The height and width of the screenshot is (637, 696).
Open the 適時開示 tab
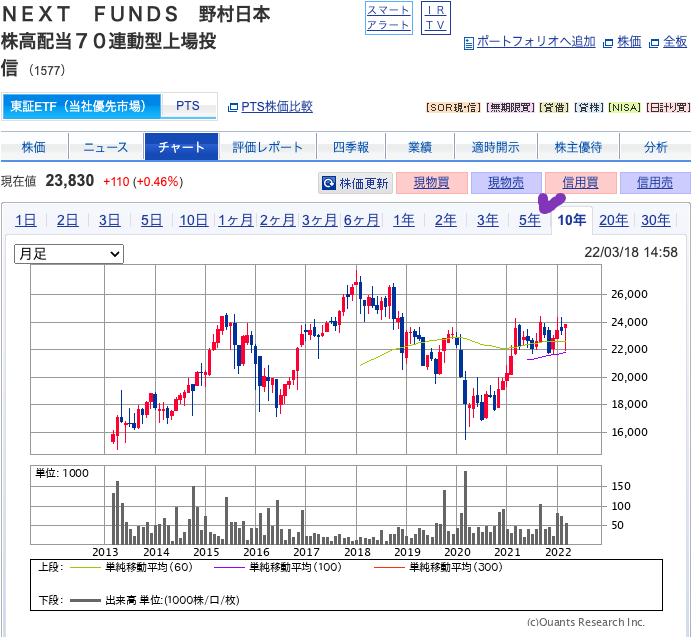[x=495, y=146]
